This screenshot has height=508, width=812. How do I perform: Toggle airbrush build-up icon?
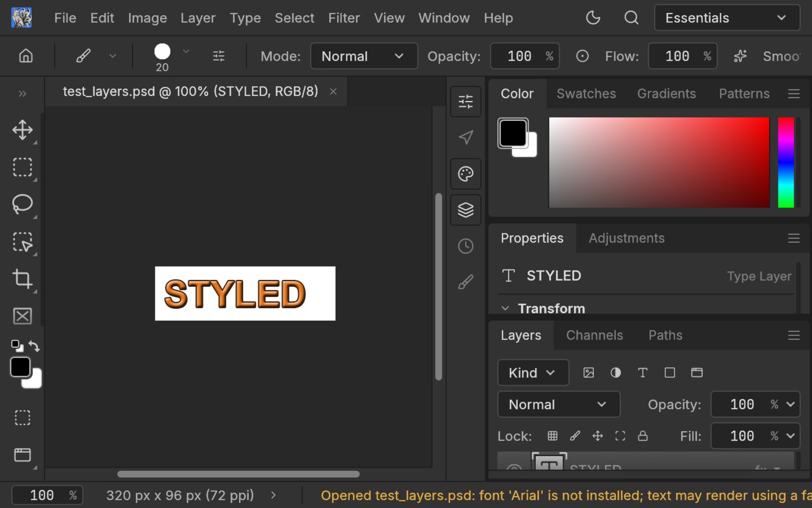[740, 56]
